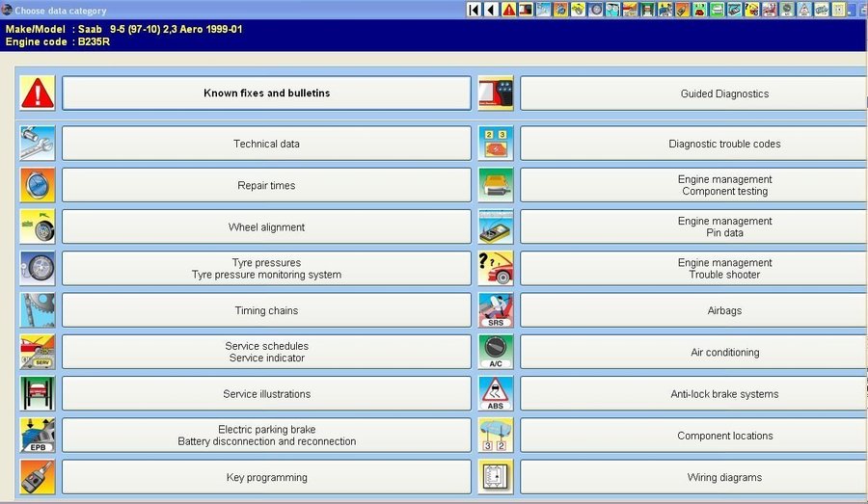Open Component locations
This screenshot has width=868, height=504.
pyautogui.click(x=692, y=436)
